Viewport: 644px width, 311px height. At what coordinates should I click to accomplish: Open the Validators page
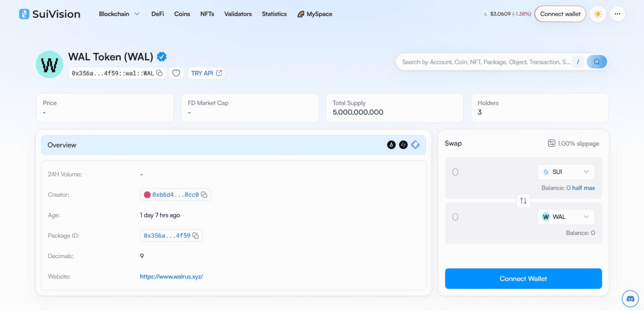coord(238,14)
